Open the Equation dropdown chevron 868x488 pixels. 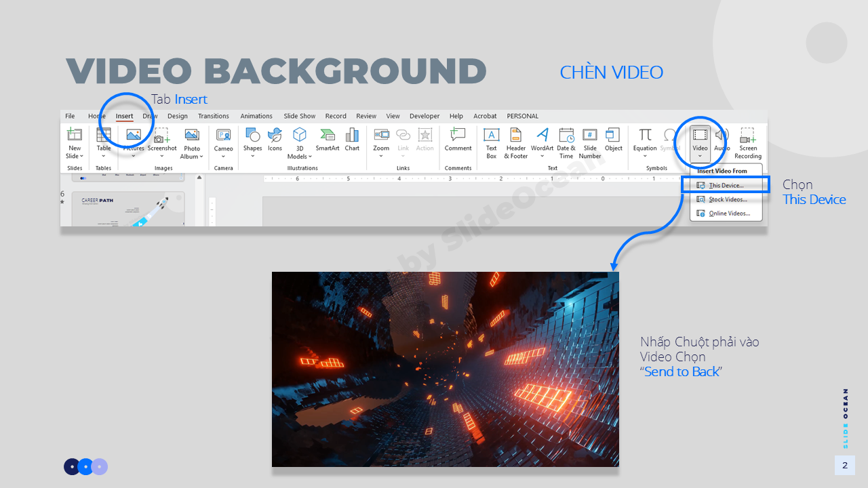[646, 157]
